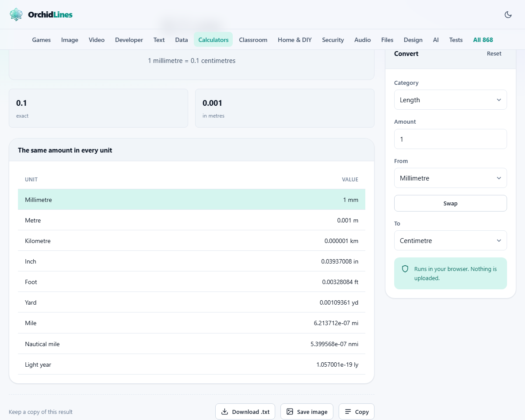This screenshot has height=420, width=525.
Task: Open the All 868 tools link
Action: 483,40
